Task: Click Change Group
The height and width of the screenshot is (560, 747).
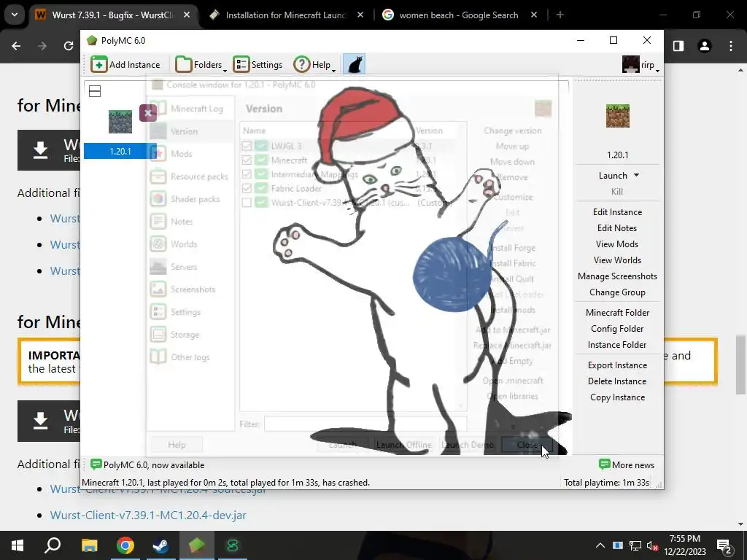Action: (x=617, y=292)
